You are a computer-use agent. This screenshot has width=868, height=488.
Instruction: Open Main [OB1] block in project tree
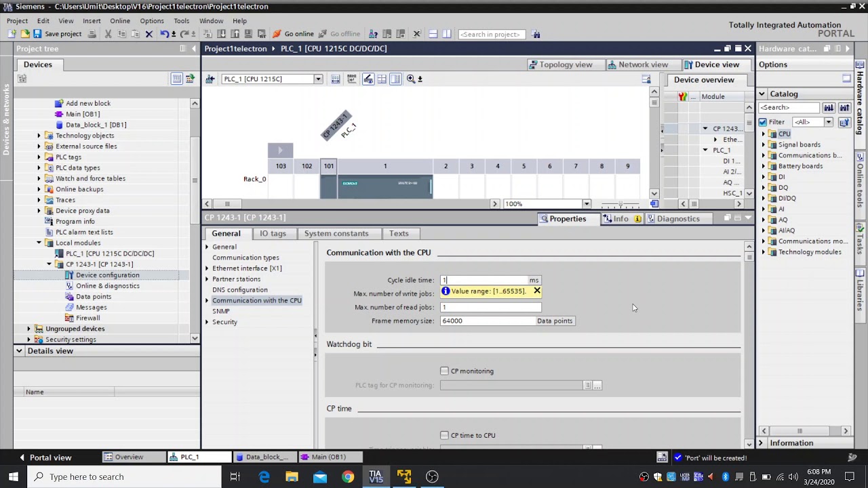(82, 114)
